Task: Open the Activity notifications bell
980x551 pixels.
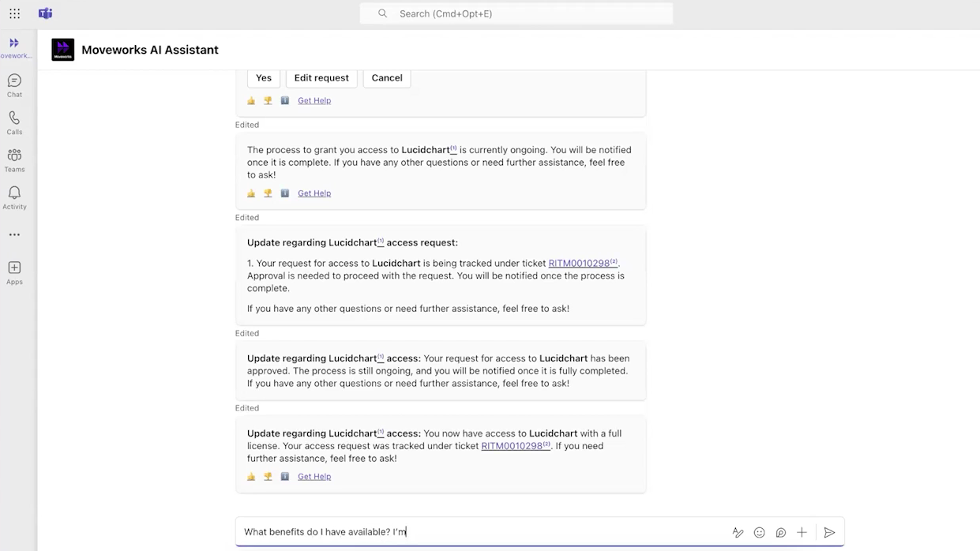Action: point(14,197)
